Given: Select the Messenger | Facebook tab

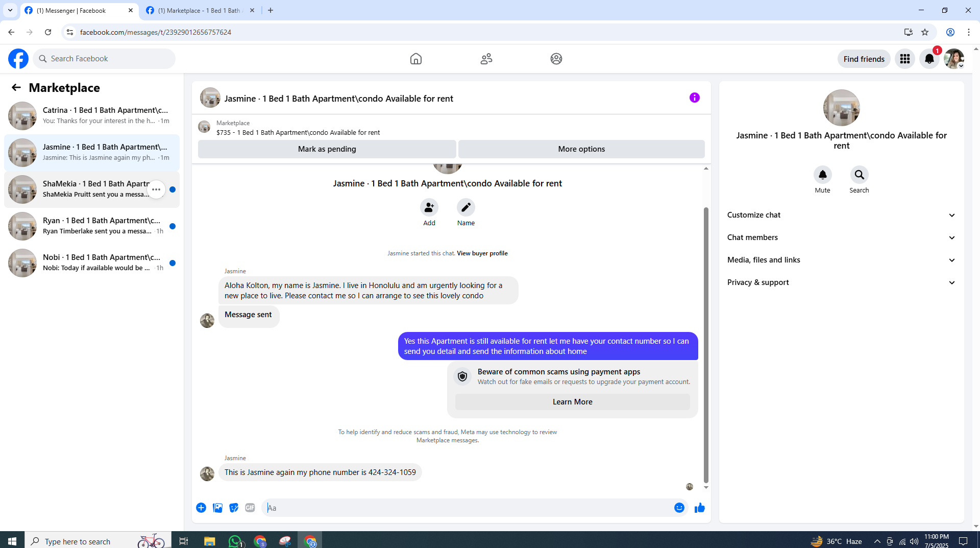Looking at the screenshot, I should [79, 10].
